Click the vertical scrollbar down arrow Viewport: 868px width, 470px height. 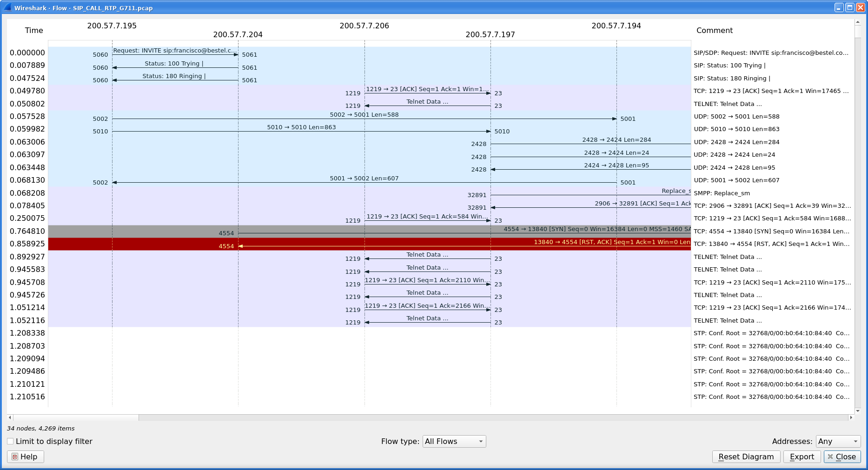tap(858, 410)
